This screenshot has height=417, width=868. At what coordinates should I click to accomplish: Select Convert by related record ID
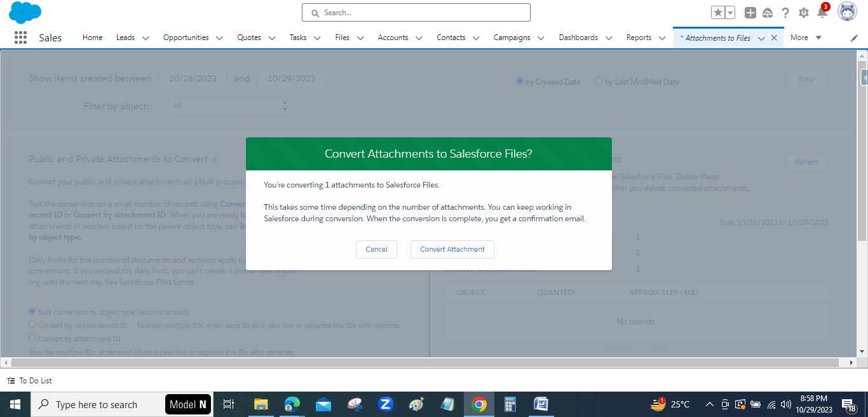pos(32,324)
